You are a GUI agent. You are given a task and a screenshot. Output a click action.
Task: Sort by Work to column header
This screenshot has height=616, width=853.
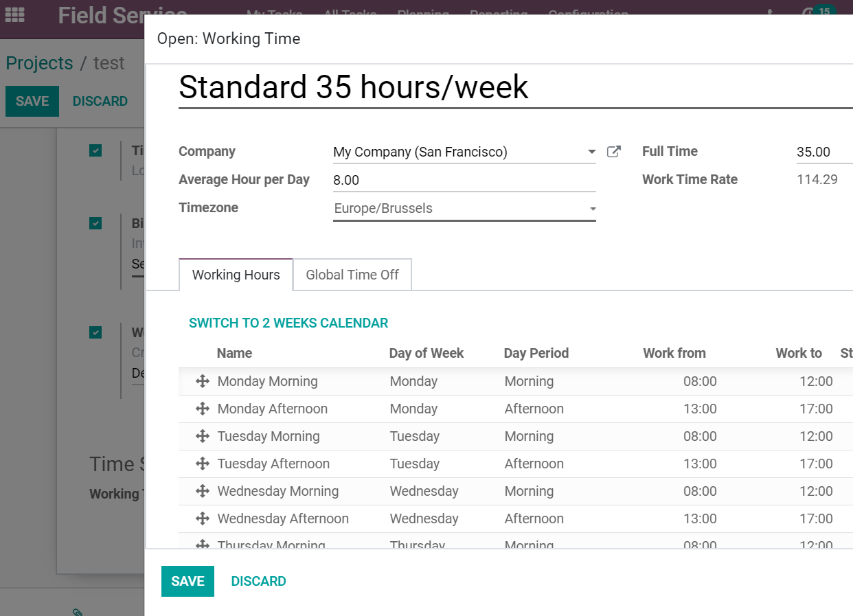coord(799,353)
